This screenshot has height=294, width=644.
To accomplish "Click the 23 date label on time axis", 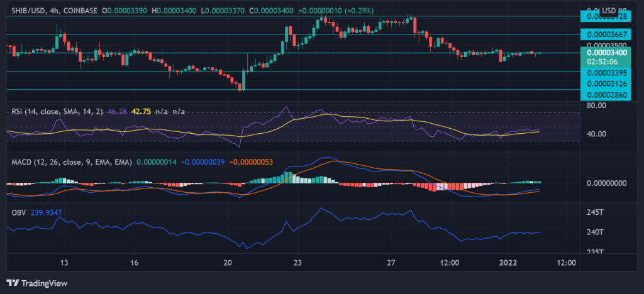I will click(297, 263).
